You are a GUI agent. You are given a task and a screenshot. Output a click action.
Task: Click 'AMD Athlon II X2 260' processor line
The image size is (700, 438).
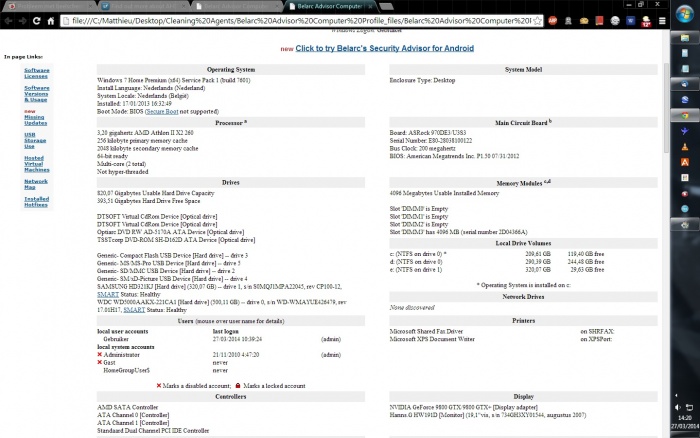tap(145, 133)
